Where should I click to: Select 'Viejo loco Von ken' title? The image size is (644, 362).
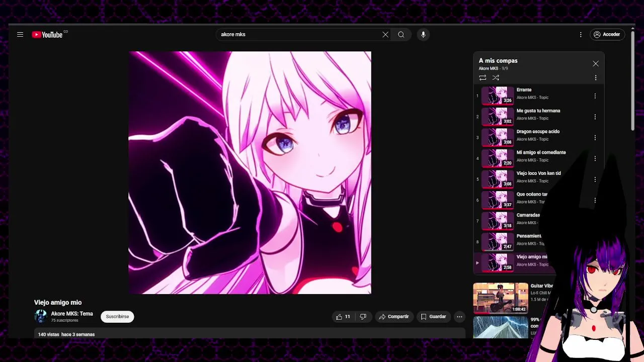click(538, 173)
